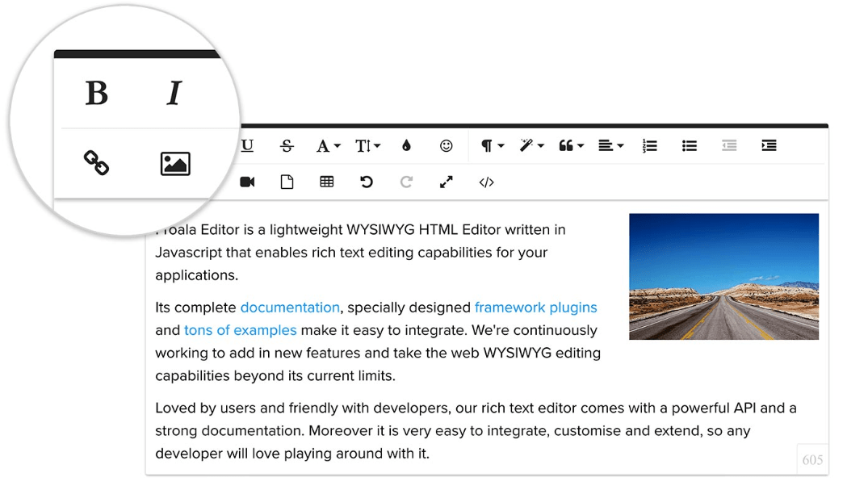Image resolution: width=868 pixels, height=490 pixels.
Task: Follow the 'framework plugins' link
Action: pos(536,308)
